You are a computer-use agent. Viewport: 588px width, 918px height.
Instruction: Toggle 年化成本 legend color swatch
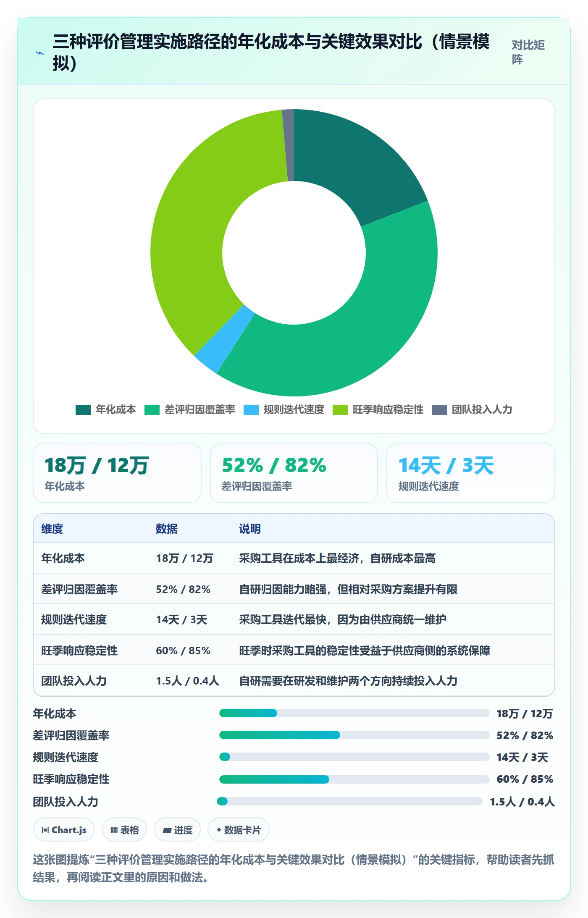tap(83, 410)
